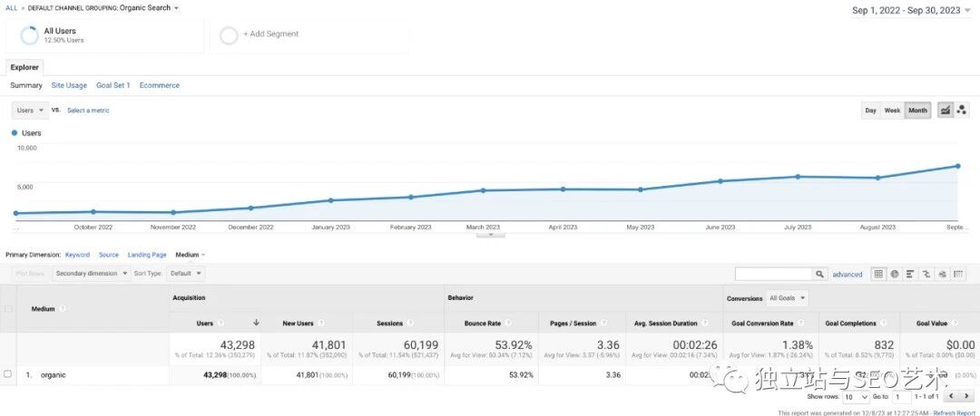Viewport: 980px width, 416px height.
Task: Choose Source as primary dimension
Action: (109, 255)
